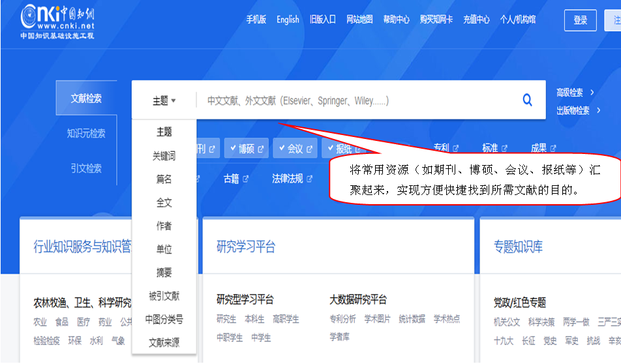Image resolution: width=621 pixels, height=364 pixels.
Task: Toggle the 报纸 resource checkbox
Action: point(329,149)
